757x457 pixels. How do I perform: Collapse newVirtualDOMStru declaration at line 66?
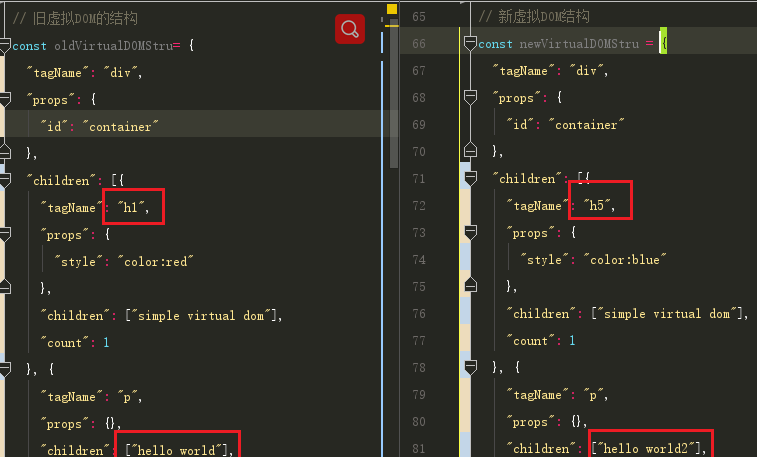469,44
